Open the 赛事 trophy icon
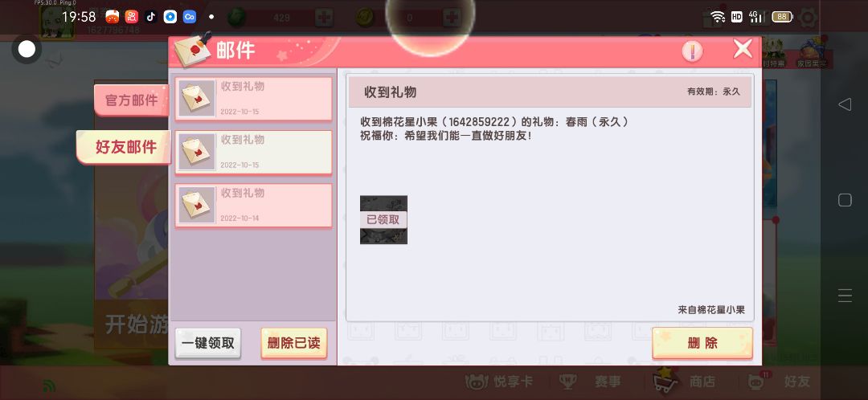The width and height of the screenshot is (868, 400). coord(568,382)
